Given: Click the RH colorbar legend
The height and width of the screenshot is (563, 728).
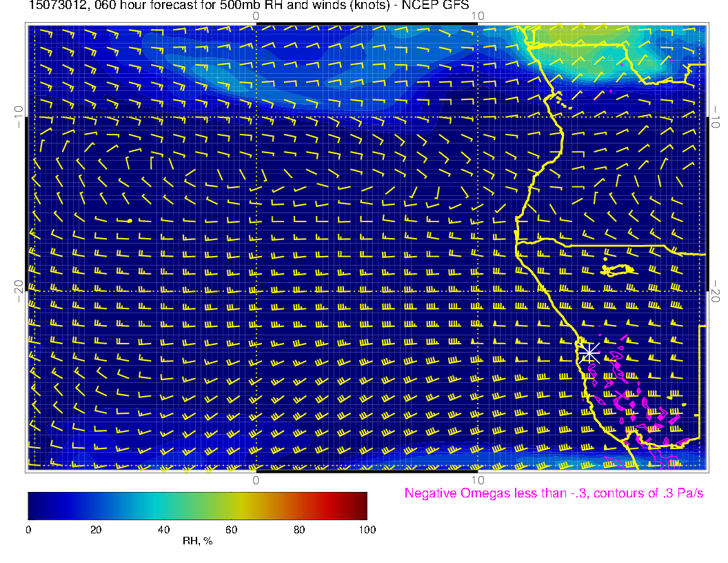Looking at the screenshot, I should coord(197,506).
